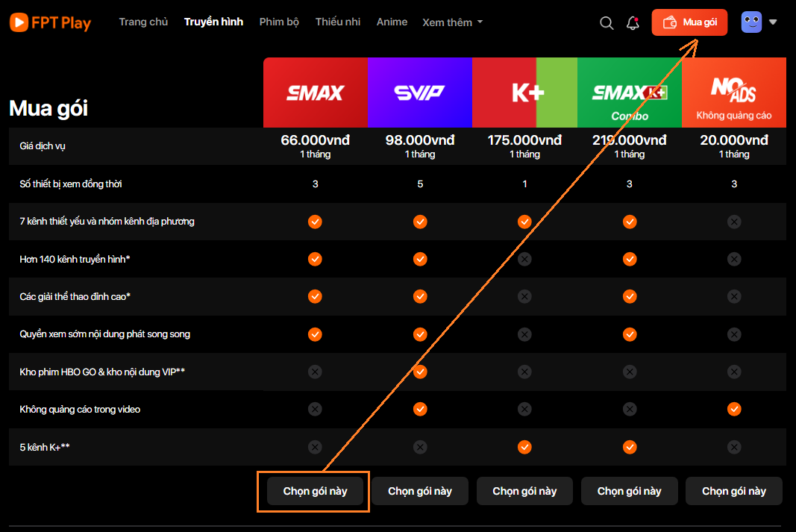
Task: Click the SVIP package banner
Action: (x=420, y=93)
